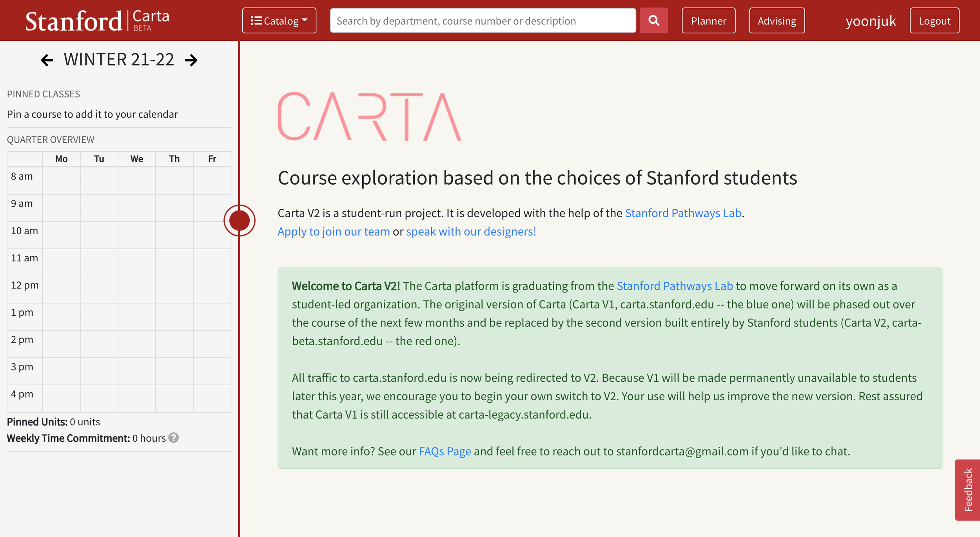
Task: Click the Monday 9 am calendar cell
Action: click(61, 207)
